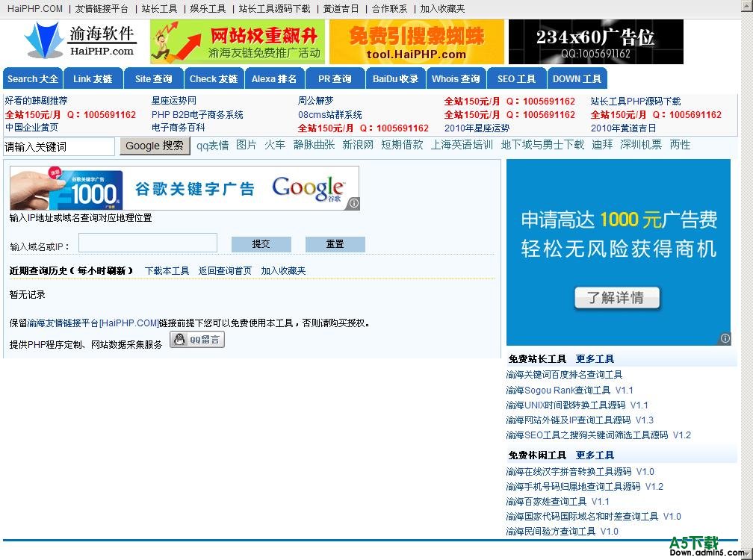
Task: Open 友情链接平台 in the top menu
Action: 102,9
